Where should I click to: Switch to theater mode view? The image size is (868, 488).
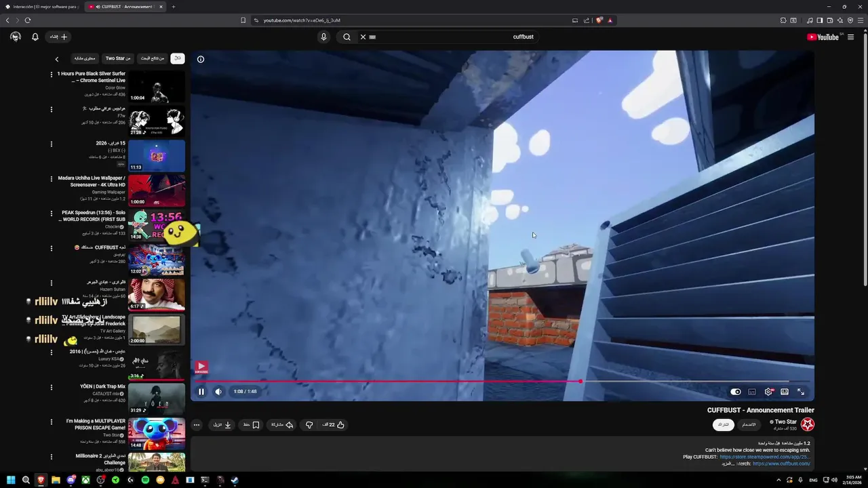tap(785, 392)
